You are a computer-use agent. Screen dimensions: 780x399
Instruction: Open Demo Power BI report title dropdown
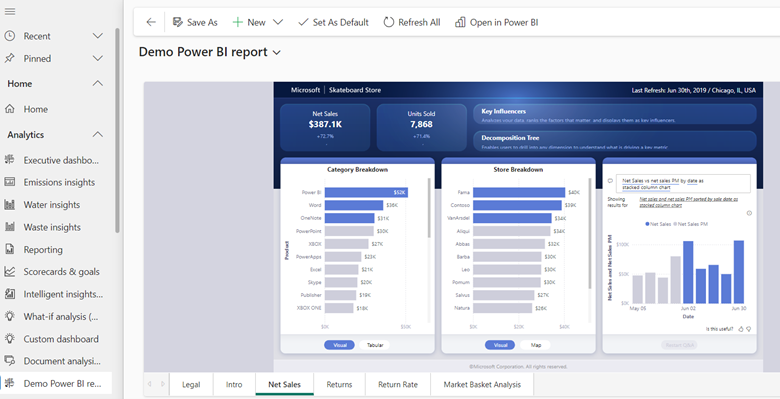tap(277, 52)
